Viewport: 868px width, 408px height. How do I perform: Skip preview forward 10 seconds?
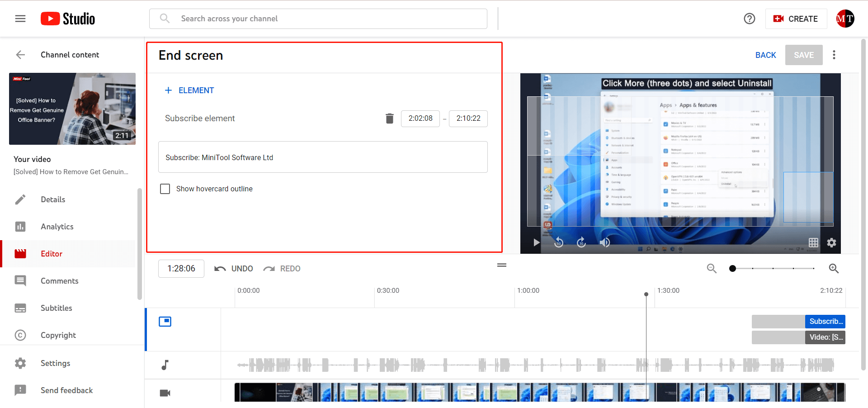(581, 242)
